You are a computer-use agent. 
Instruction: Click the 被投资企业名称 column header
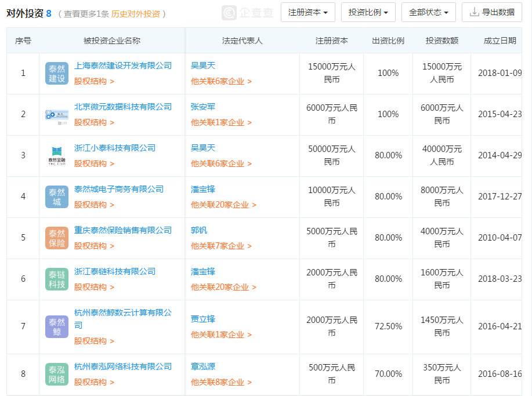click(112, 41)
